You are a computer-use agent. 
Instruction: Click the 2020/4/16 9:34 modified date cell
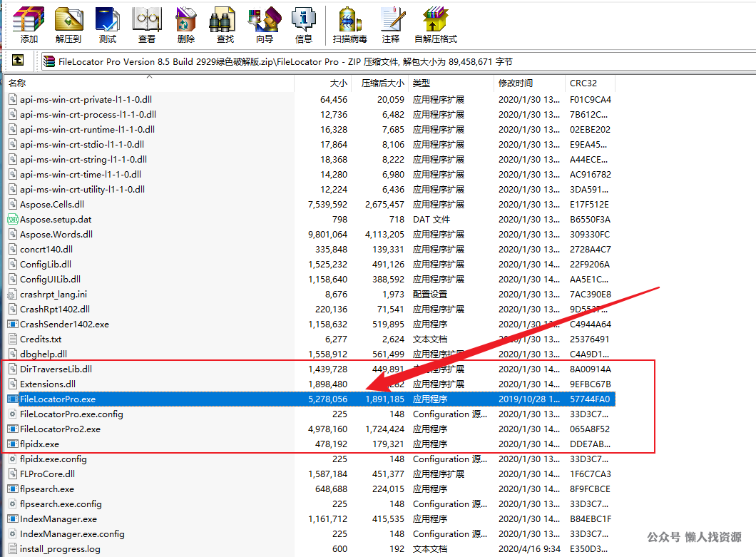coord(529,549)
